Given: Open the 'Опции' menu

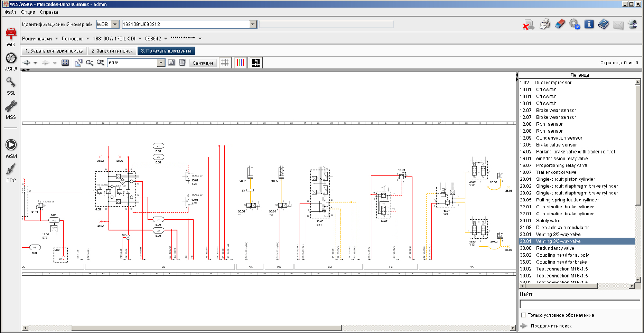Looking at the screenshot, I should [28, 12].
